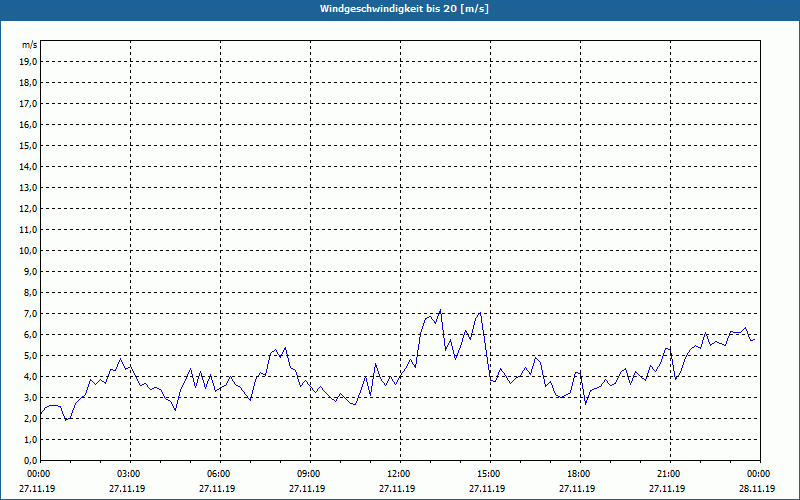Select the 6,0 y-axis label

point(30,335)
